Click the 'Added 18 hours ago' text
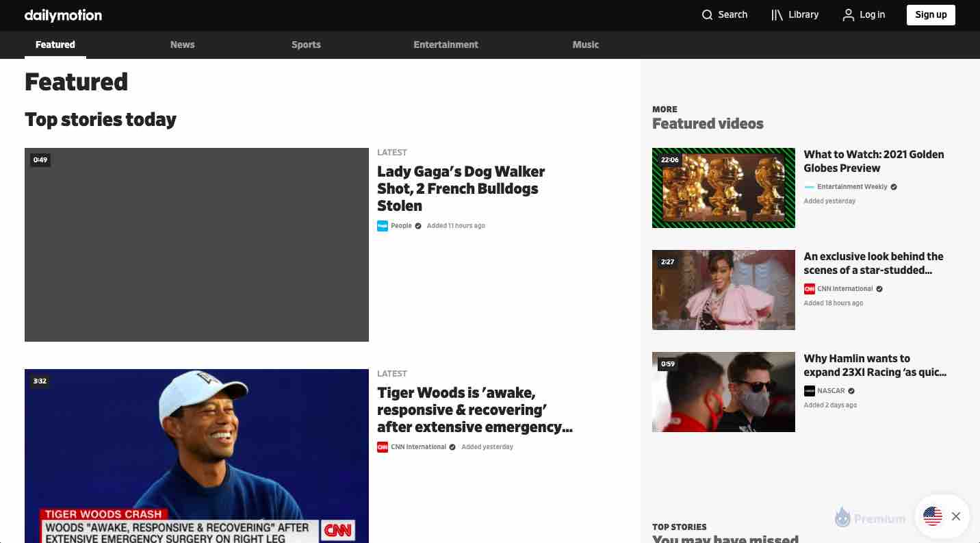 pos(834,303)
